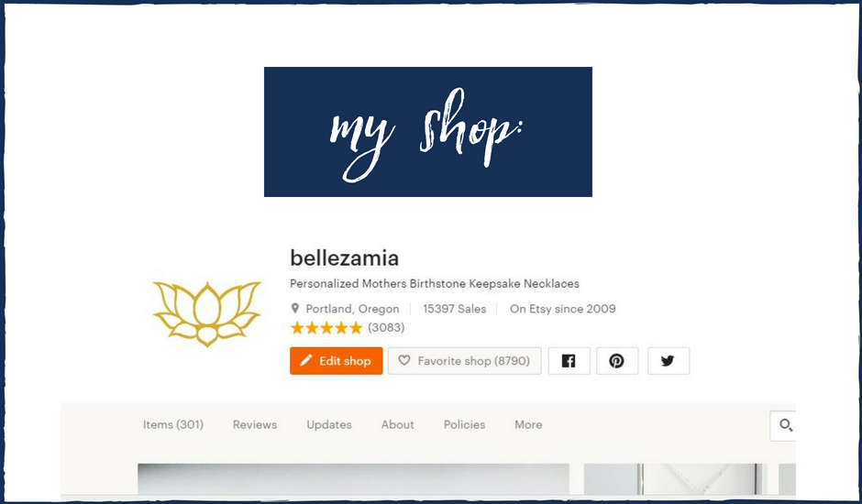Open the About tab

[397, 425]
